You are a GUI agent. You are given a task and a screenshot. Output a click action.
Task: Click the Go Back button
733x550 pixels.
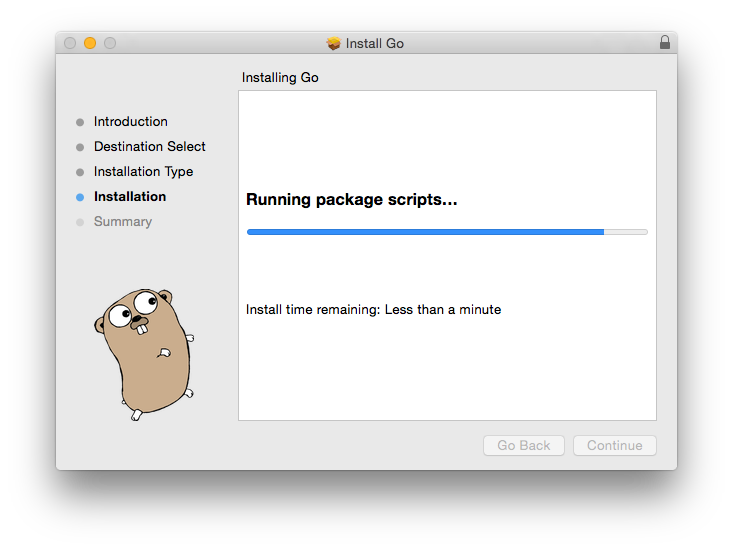tap(524, 445)
